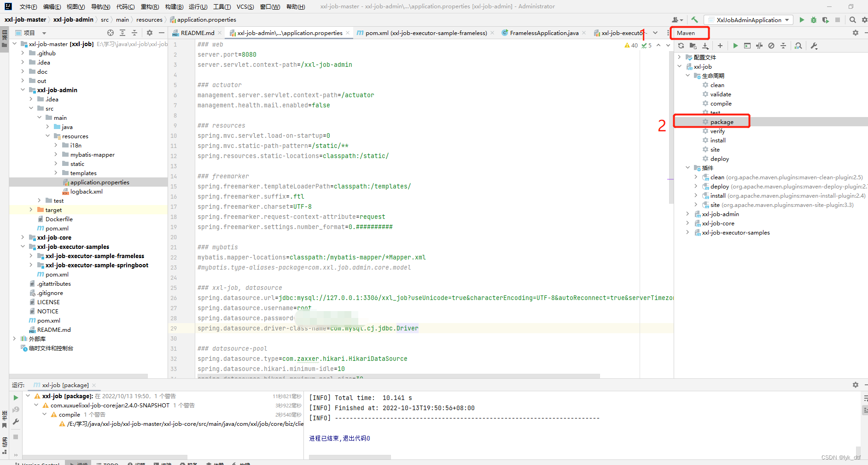Add Maven project with the plus icon
Screen dimensions: 868x465
coord(720,46)
